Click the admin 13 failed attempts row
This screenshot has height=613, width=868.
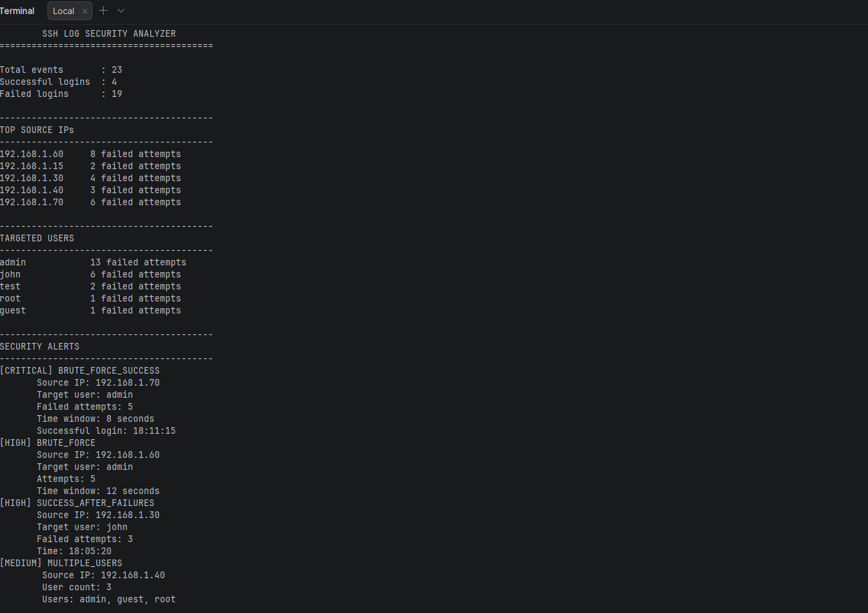(x=93, y=262)
